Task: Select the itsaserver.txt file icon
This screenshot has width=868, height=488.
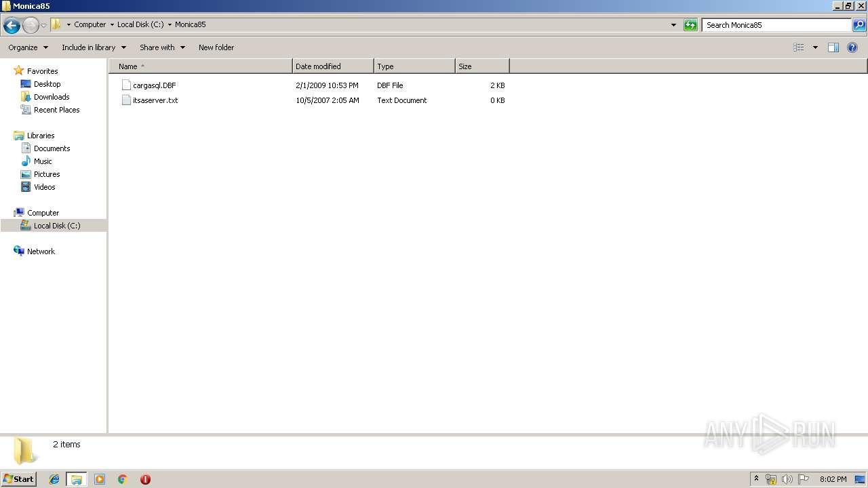Action: pos(126,100)
